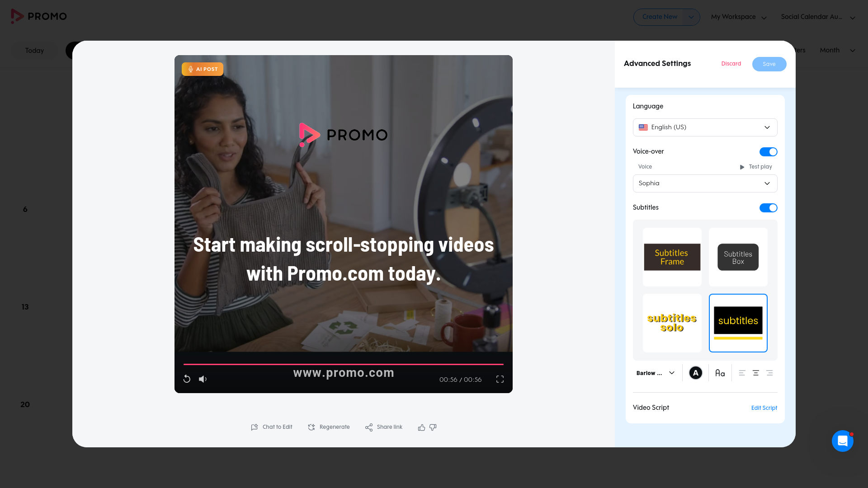The width and height of the screenshot is (868, 488).
Task: Click the thumbs up feedback icon
Action: tap(421, 427)
